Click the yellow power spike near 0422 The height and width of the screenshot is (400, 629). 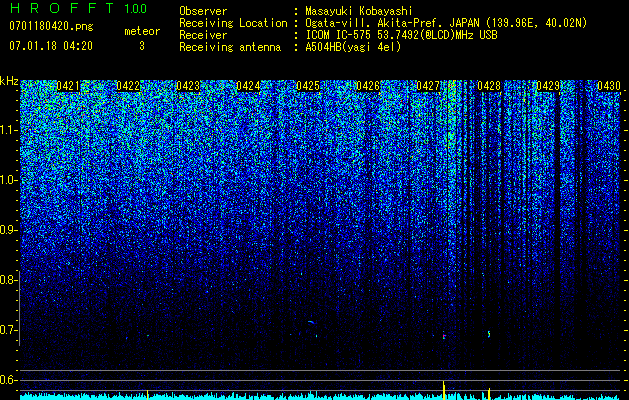[x=148, y=394]
